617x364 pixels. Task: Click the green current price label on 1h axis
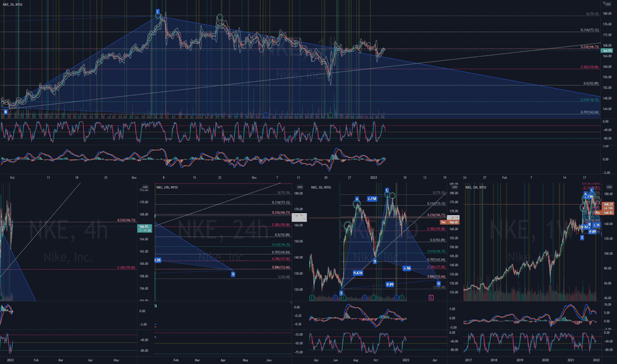click(607, 51)
